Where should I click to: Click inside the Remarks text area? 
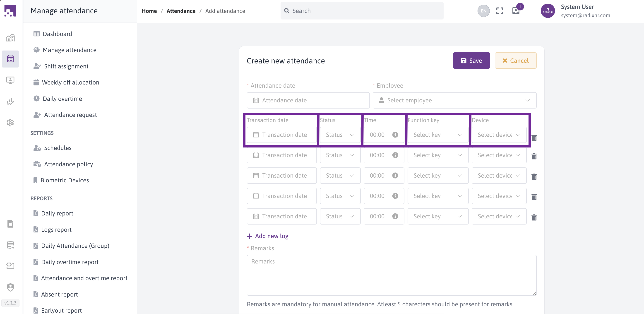tap(391, 275)
